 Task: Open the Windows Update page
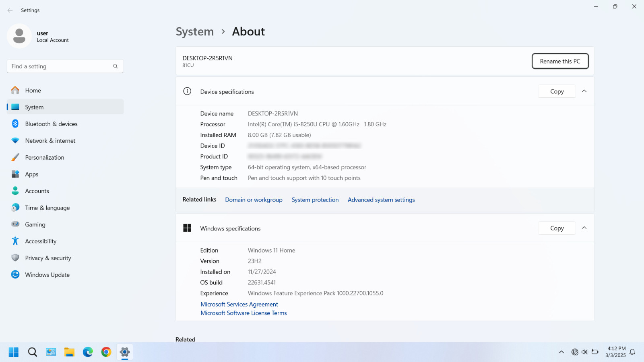[x=65, y=275]
